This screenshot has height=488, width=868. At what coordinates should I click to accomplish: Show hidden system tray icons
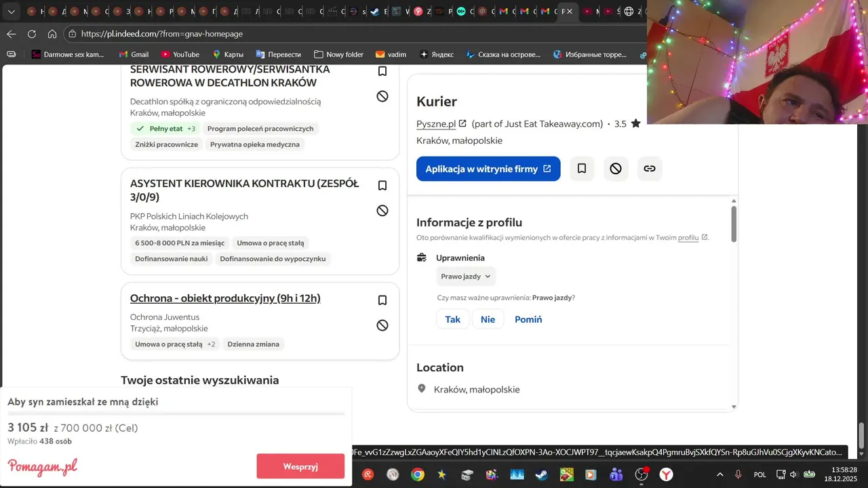click(719, 474)
